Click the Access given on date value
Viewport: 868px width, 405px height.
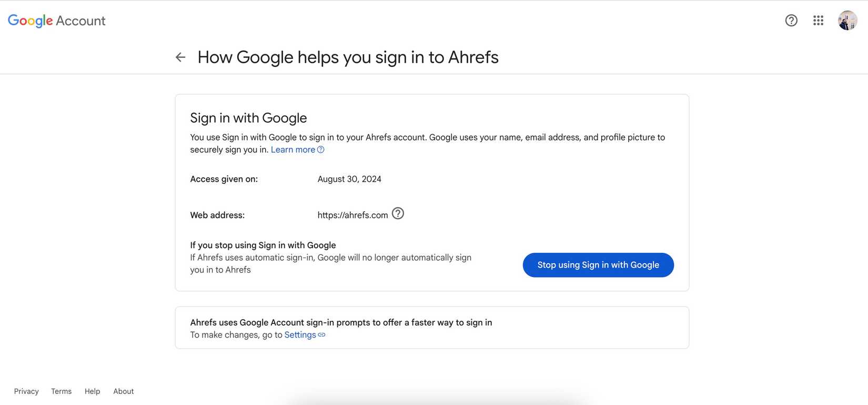pyautogui.click(x=349, y=179)
